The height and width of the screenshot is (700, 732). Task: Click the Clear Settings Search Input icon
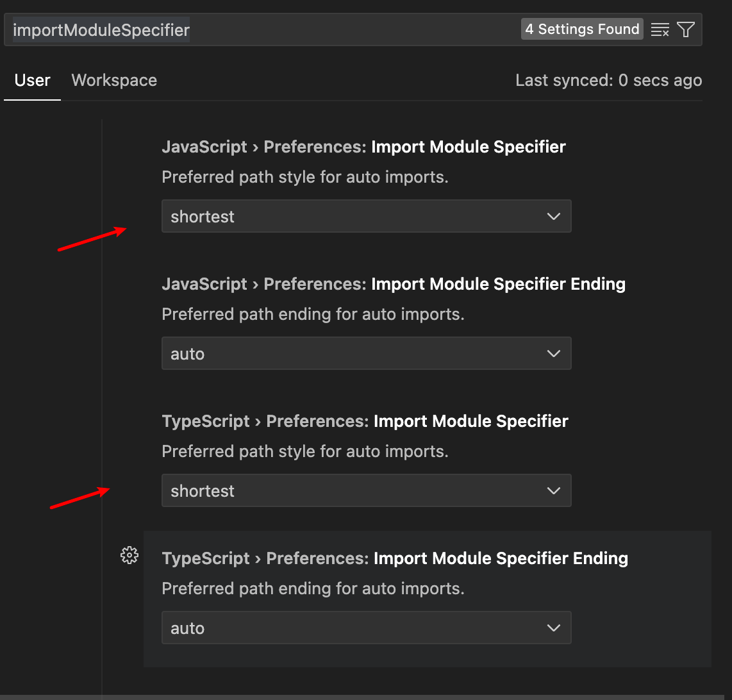click(x=660, y=29)
